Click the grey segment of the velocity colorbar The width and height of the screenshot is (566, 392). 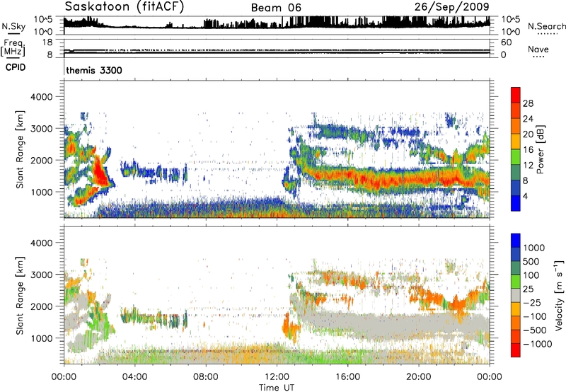coord(516,296)
